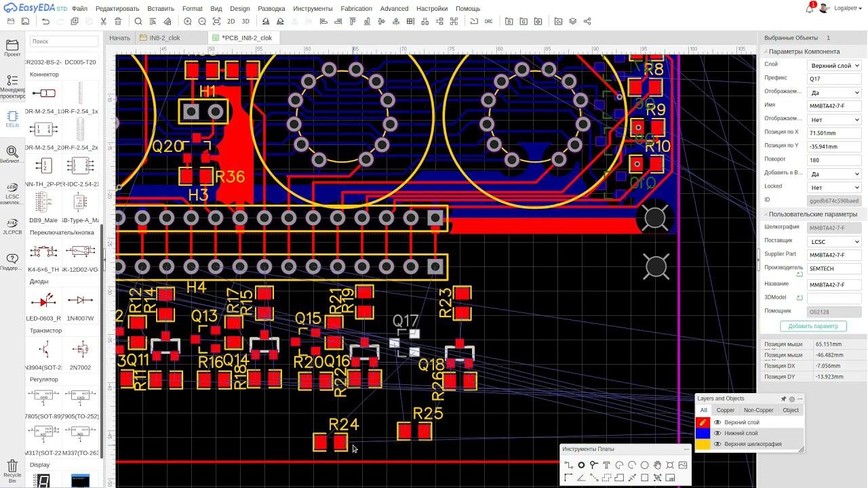
Task: Open the notifications bell
Action: click(809, 9)
